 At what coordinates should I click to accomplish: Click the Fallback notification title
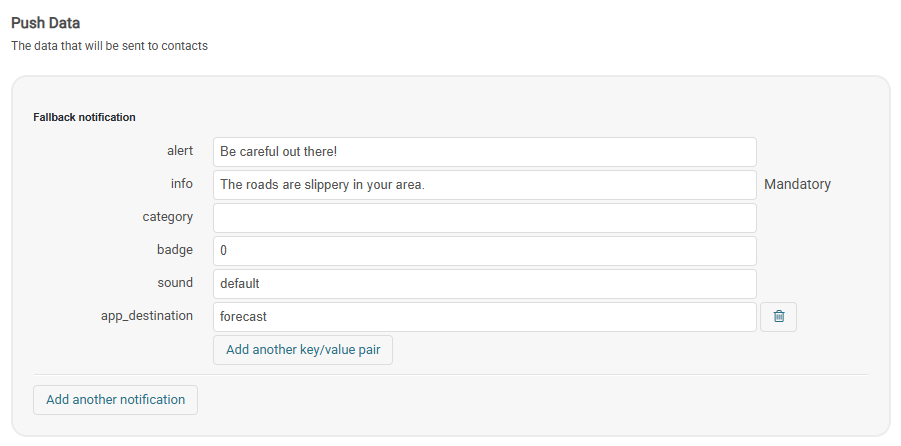[x=84, y=117]
